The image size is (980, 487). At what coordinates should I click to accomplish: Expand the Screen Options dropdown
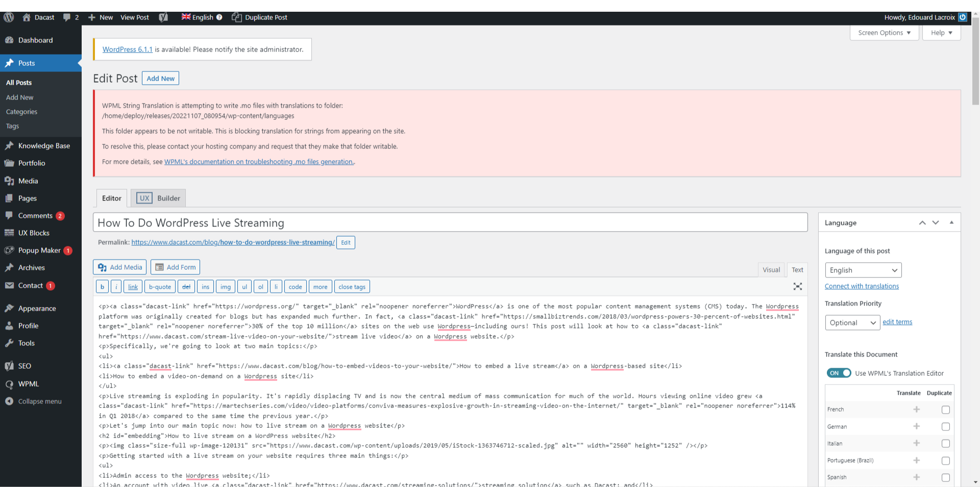pos(884,33)
